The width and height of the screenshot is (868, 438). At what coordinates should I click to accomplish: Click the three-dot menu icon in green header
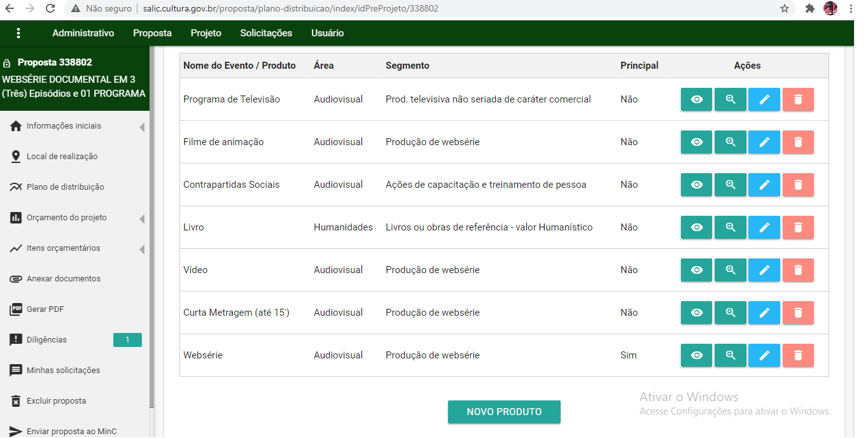click(x=18, y=33)
